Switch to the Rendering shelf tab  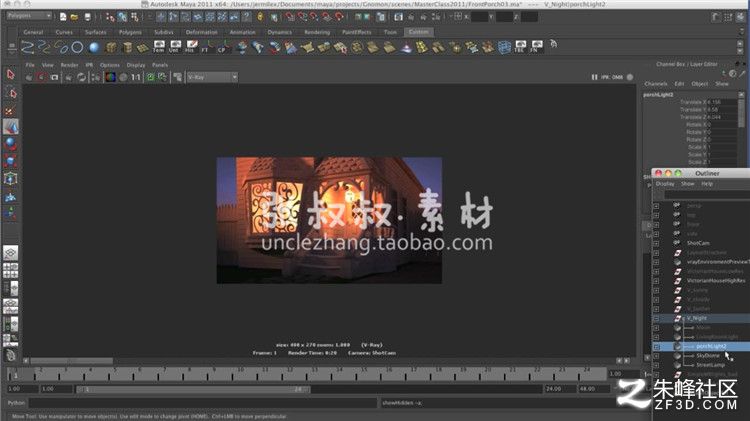(317, 32)
